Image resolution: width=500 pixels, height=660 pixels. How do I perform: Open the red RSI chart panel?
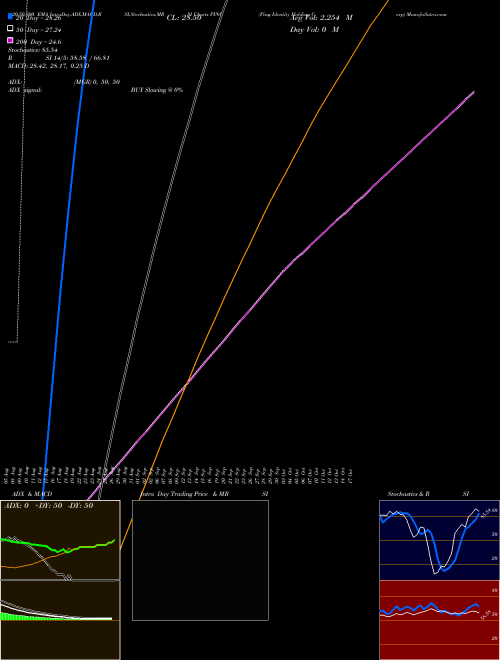tap(439, 620)
